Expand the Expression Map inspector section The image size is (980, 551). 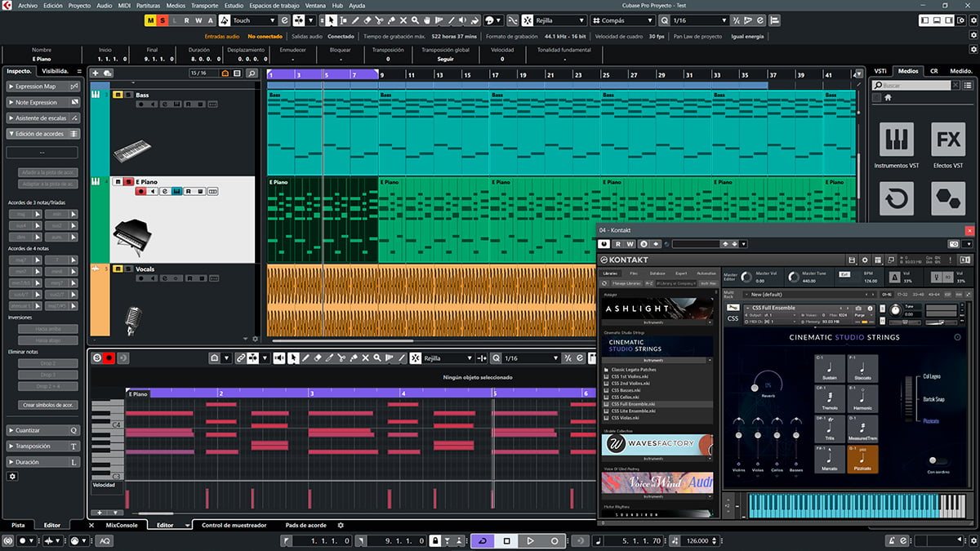(44, 86)
